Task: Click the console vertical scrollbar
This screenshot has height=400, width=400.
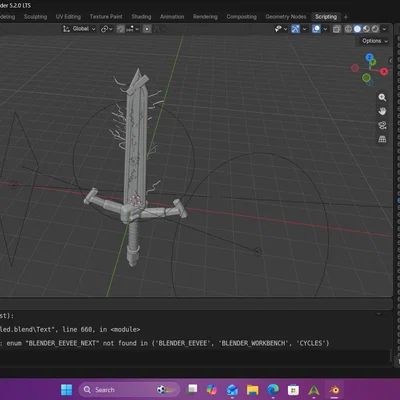Action: 391,356
